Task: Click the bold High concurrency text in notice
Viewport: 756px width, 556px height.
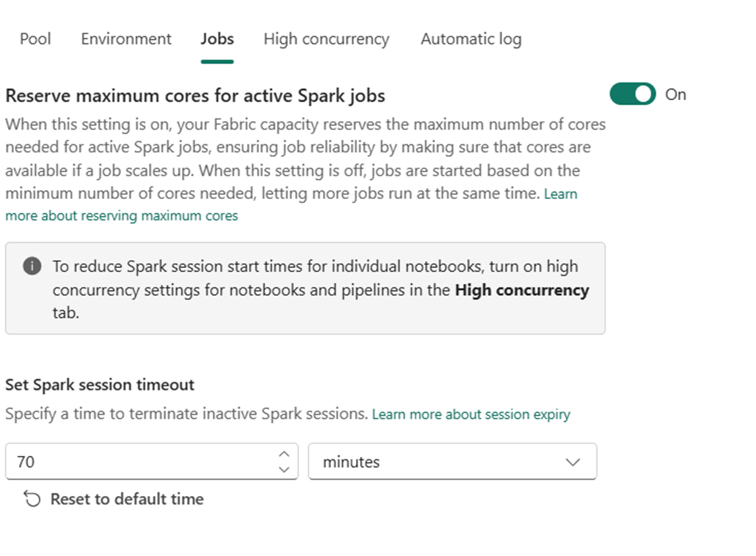Action: 521,290
